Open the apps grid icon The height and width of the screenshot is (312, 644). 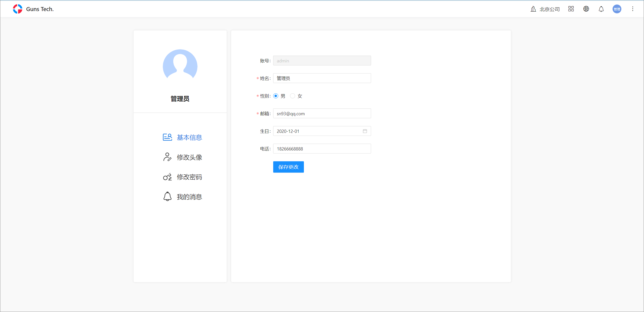coord(571,9)
